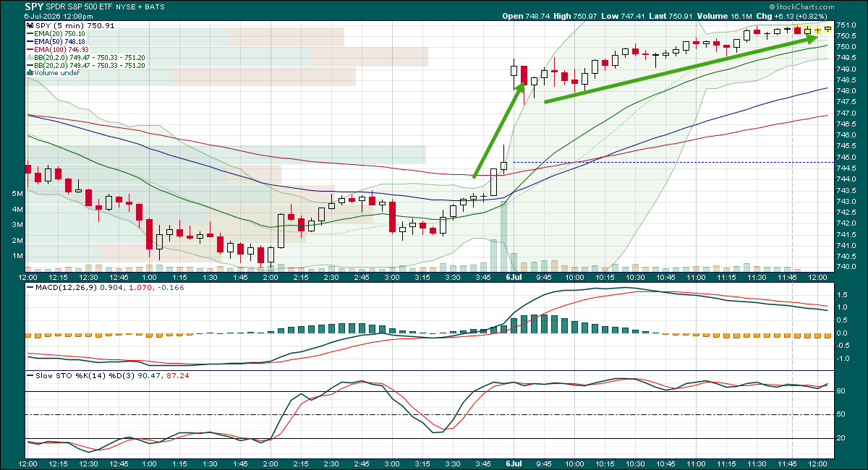
Task: Click the volume bars icon next to Volume undef
Action: [x=30, y=73]
